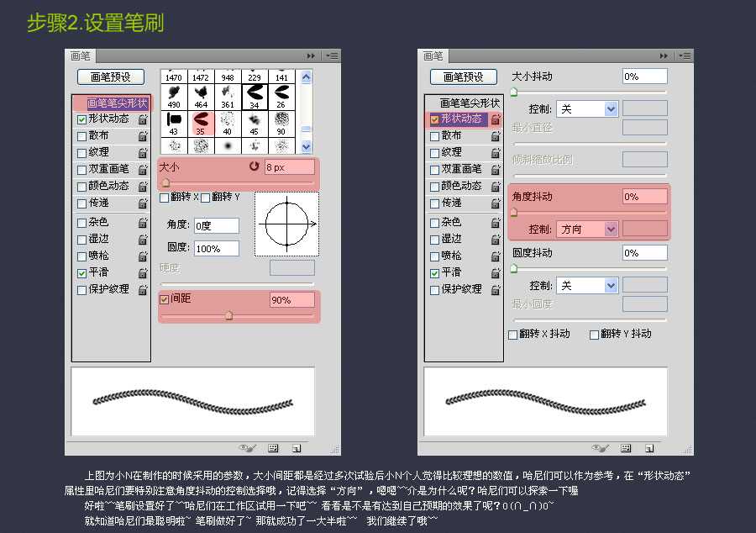756x533 pixels.
Task: Click the 角度抖动 slider handle
Action: tap(514, 212)
